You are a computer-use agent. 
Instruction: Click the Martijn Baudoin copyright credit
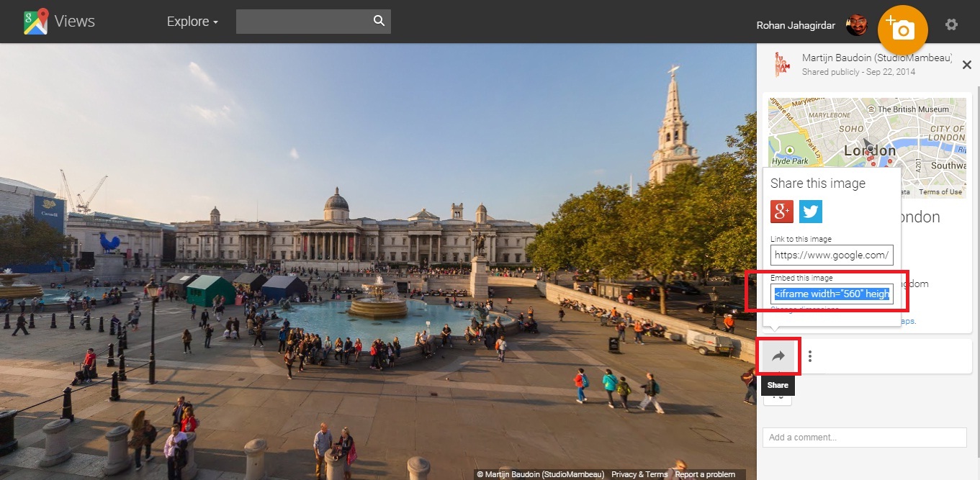pyautogui.click(x=540, y=474)
